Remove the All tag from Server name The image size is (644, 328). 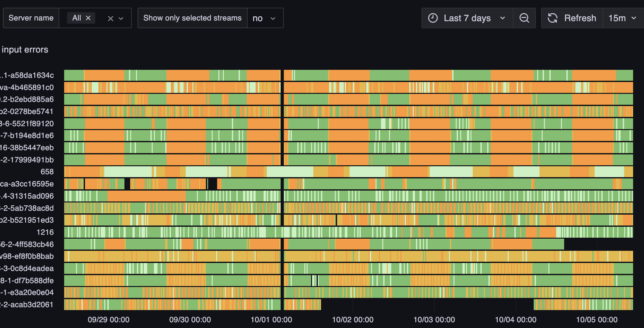(88, 18)
